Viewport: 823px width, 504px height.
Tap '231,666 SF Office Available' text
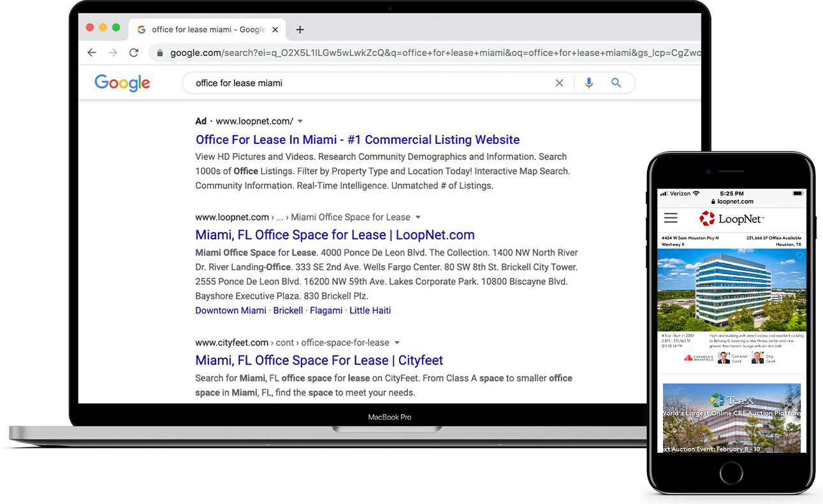[774, 238]
